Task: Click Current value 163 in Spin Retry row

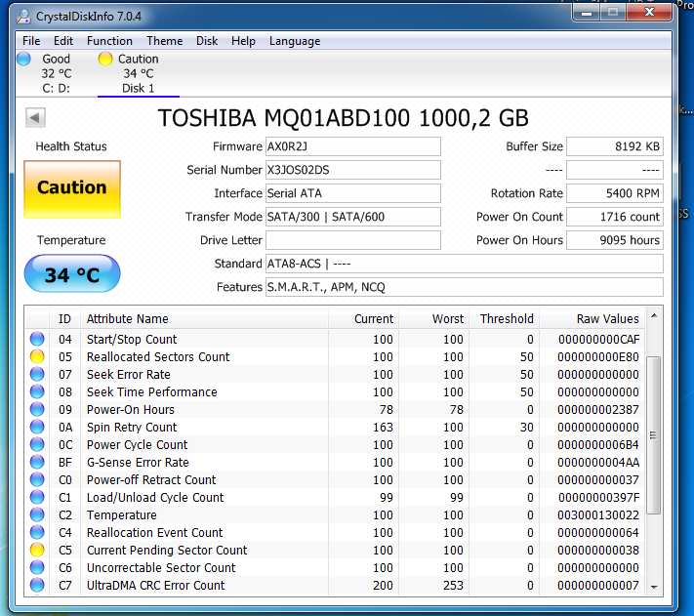Action: [x=383, y=427]
